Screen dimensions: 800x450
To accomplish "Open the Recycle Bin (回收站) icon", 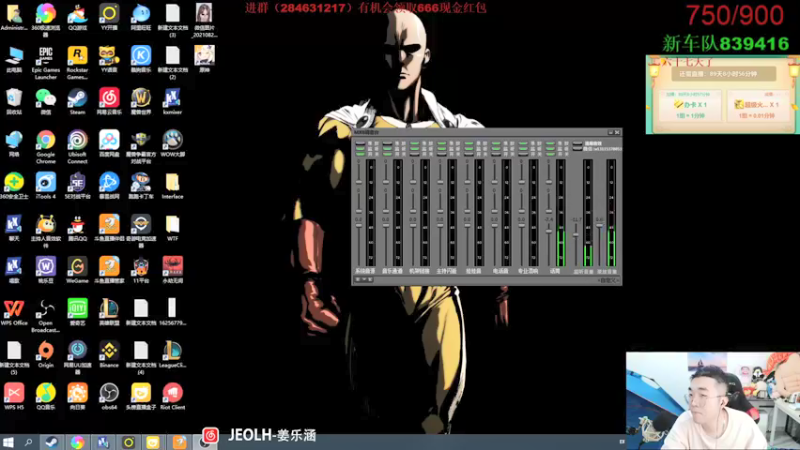I will coord(14,102).
